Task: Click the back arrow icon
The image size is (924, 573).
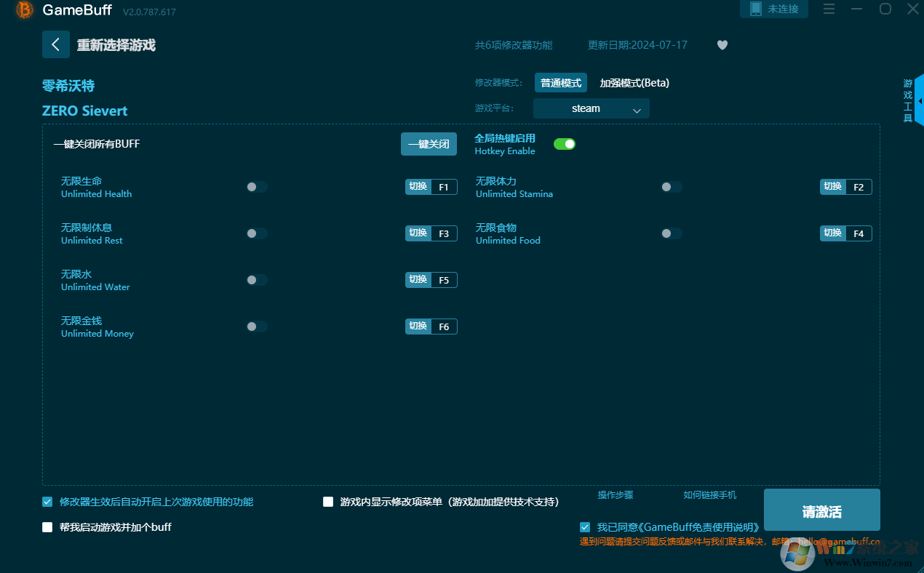Action: click(55, 44)
